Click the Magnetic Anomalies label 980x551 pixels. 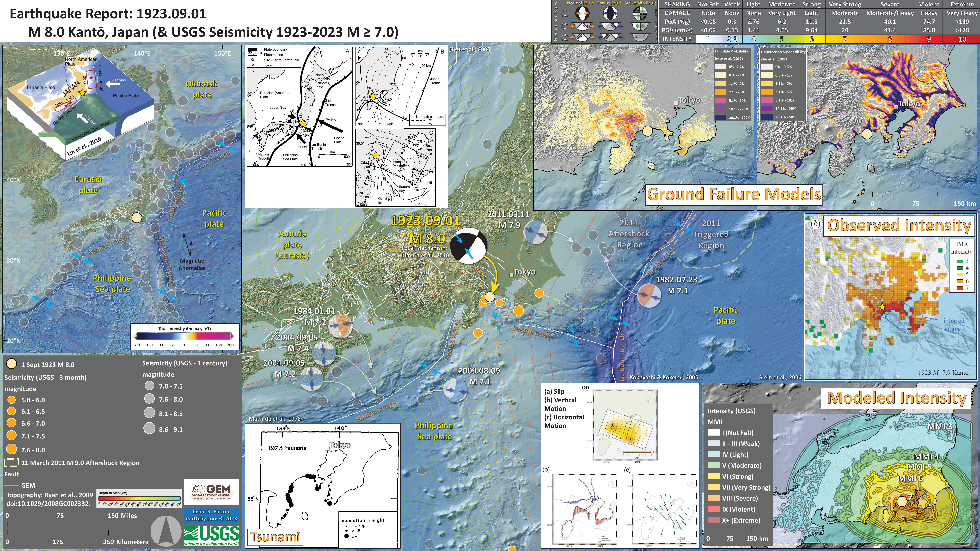click(192, 264)
